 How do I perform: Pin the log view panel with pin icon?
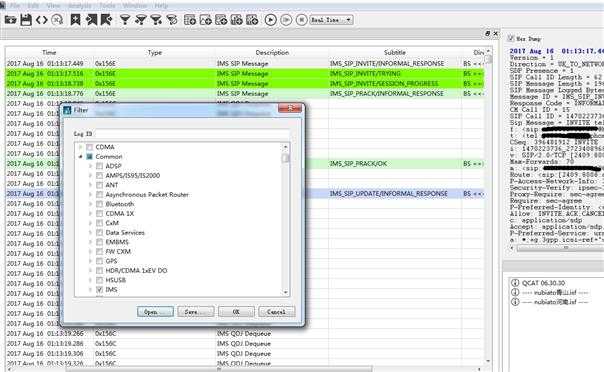(487, 34)
